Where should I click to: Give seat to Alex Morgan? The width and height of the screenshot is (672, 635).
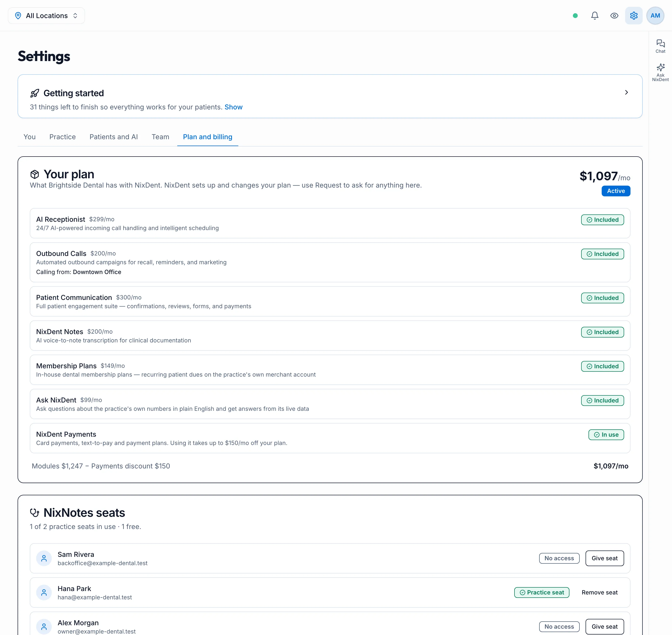(x=605, y=626)
